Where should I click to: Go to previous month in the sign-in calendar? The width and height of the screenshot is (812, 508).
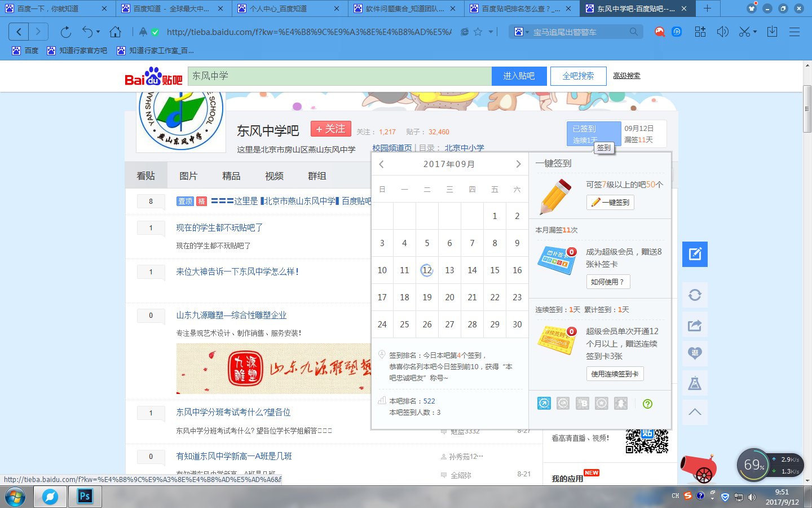[381, 164]
